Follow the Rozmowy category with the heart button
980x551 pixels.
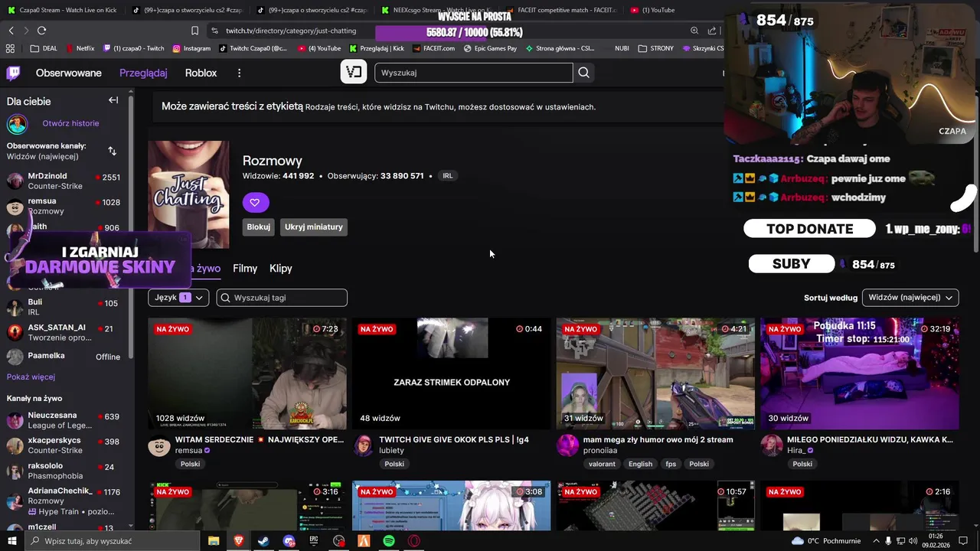coord(255,202)
